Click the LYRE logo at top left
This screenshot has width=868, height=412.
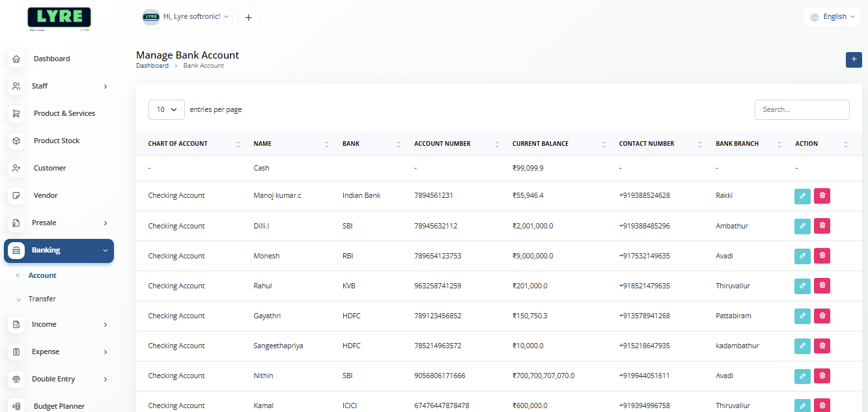pos(59,18)
